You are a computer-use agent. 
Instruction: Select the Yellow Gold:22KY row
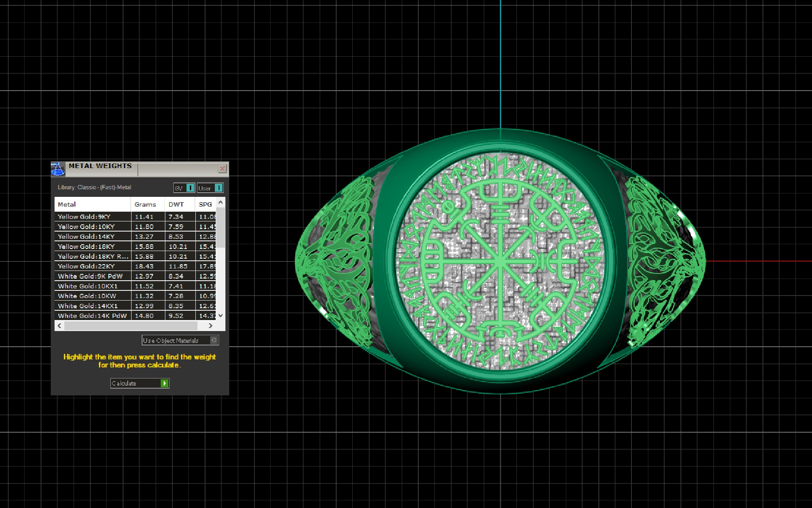coord(86,266)
